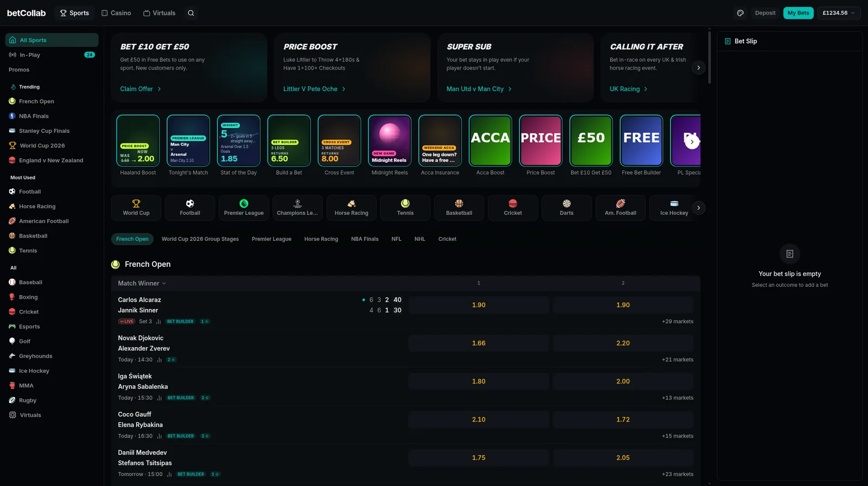868x486 pixels.
Task: Expand +21 markets for Djokovic match
Action: coord(678,360)
